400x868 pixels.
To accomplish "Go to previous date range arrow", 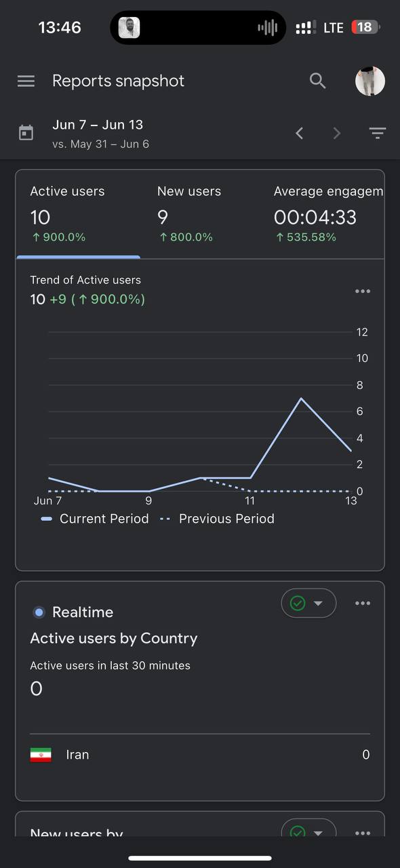I will click(x=300, y=134).
